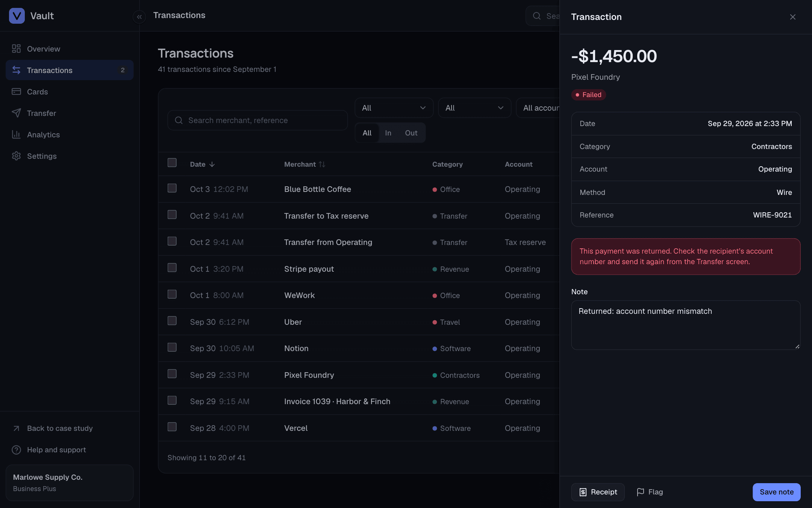Click the Cards icon in sidebar
Viewport: 812px width, 508px height.
coord(16,92)
